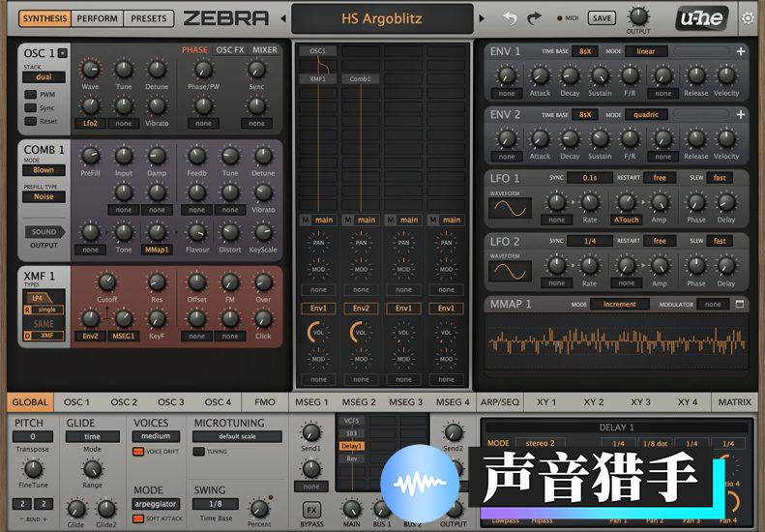Toggle the OSC 1 Sync switch
Image resolution: width=765 pixels, height=532 pixels.
[x=30, y=107]
